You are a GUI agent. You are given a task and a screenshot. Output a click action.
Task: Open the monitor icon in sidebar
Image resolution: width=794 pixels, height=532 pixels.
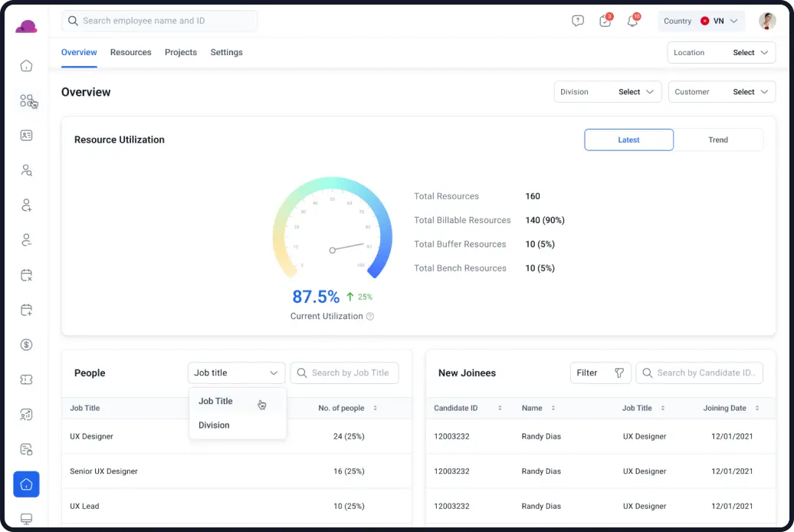(x=26, y=519)
